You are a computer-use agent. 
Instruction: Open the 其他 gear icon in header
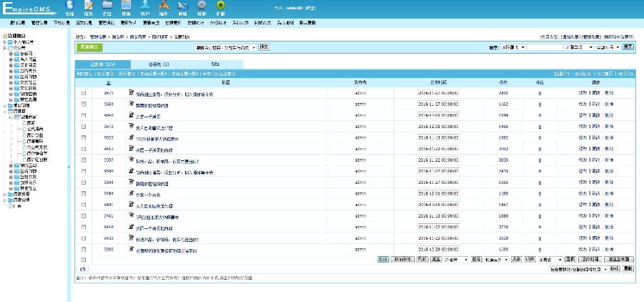click(x=202, y=5)
